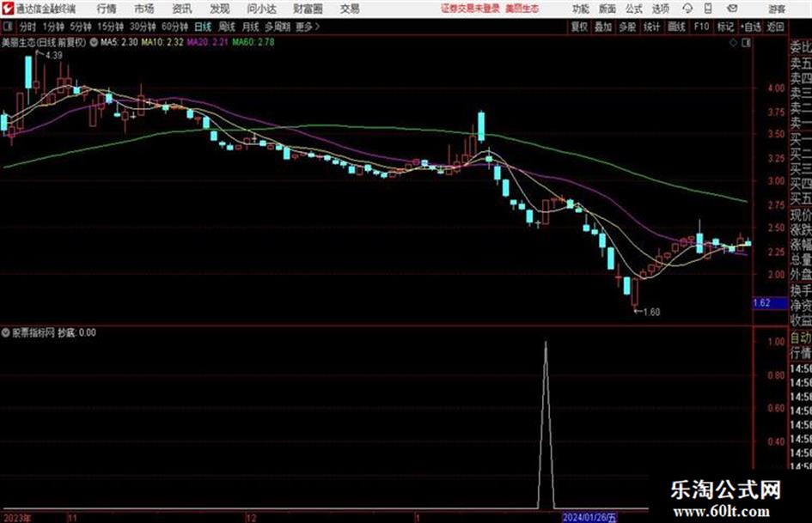Image resolution: width=812 pixels, height=523 pixels.
Task: Click the headset customer service icon
Action: (x=687, y=9)
